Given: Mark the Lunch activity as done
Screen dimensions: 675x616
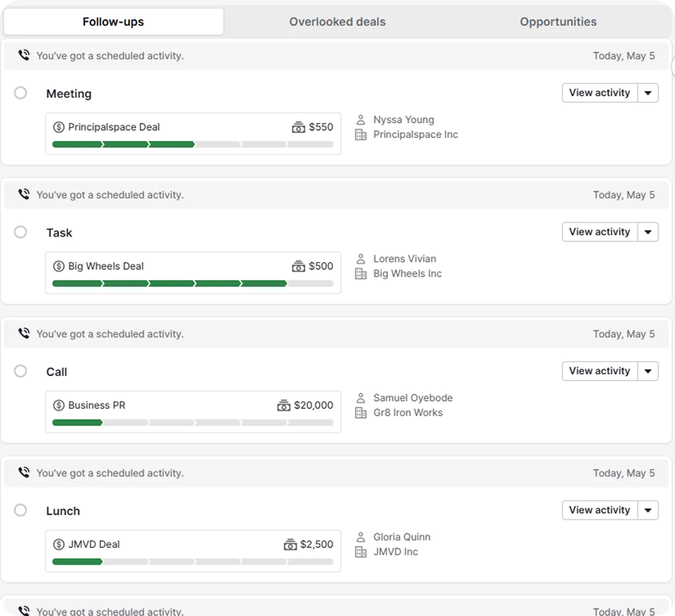Looking at the screenshot, I should click(21, 511).
